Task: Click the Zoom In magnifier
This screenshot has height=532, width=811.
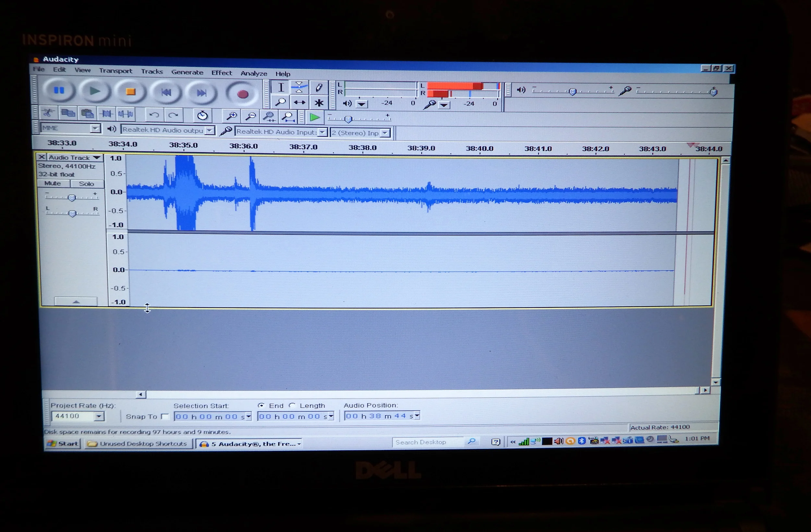Action: pos(231,116)
